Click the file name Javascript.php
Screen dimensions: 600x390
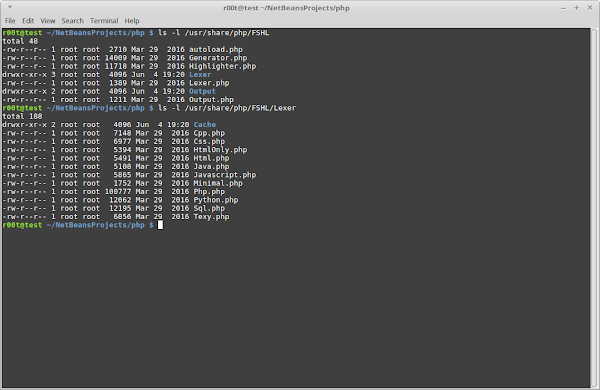coord(225,175)
